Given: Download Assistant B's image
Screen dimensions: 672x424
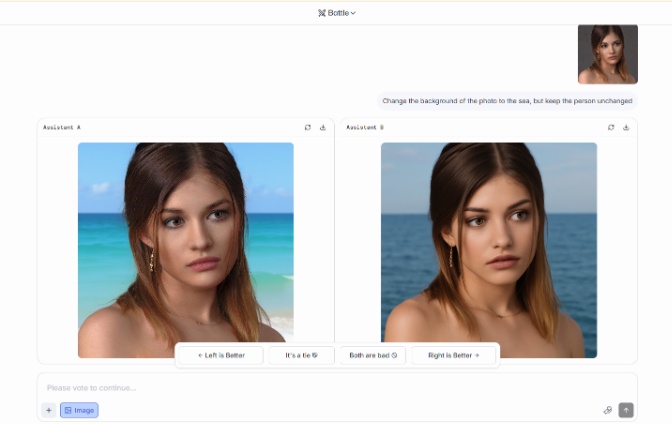Looking at the screenshot, I should point(626,127).
